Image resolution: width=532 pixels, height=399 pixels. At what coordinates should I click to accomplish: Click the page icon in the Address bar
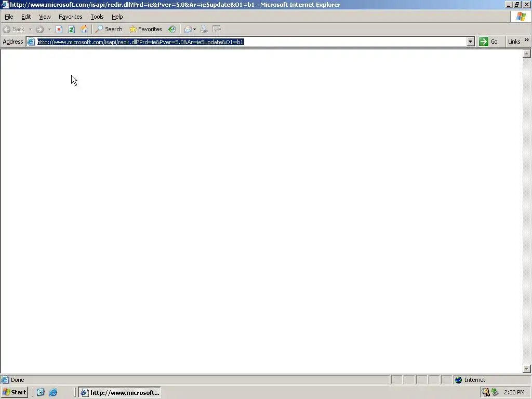[31, 42]
